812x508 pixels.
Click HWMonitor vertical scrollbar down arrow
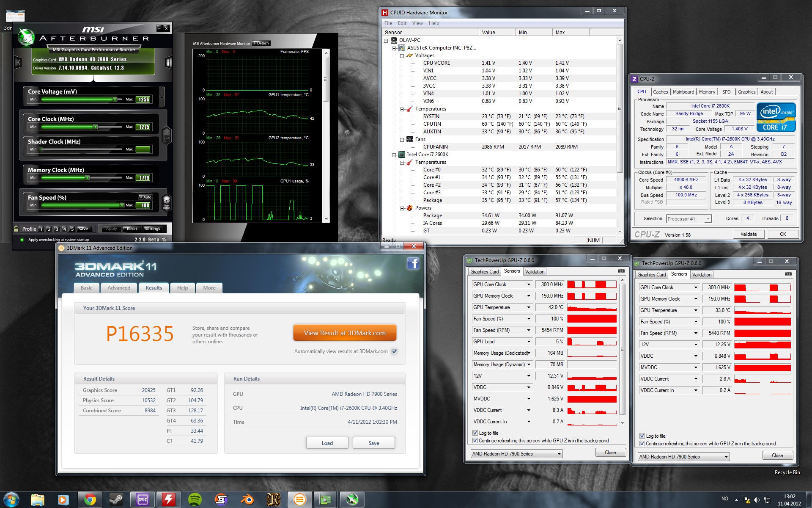620,232
